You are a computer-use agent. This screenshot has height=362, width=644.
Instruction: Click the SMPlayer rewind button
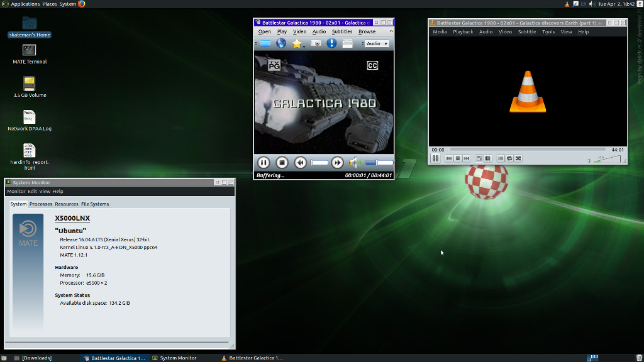[x=300, y=163]
